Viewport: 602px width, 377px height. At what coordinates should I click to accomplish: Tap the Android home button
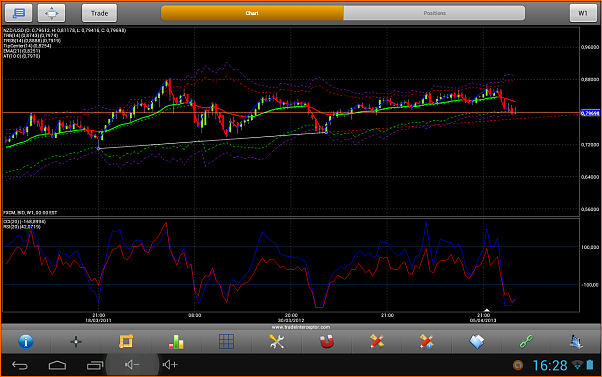[x=57, y=365]
